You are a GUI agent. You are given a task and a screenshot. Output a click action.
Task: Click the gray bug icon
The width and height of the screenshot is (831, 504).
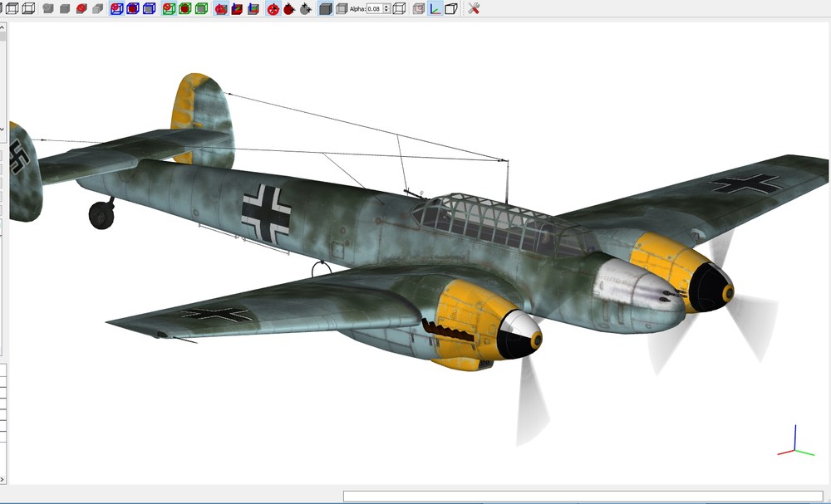[305, 8]
